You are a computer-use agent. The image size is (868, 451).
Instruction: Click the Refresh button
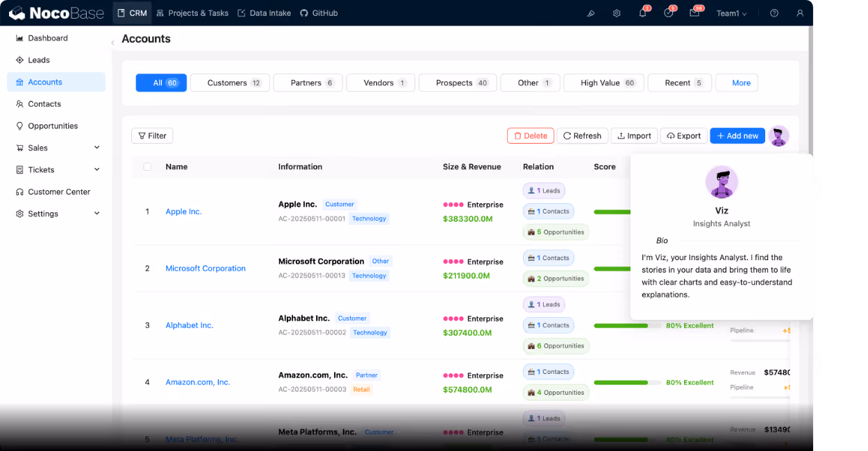pos(583,136)
